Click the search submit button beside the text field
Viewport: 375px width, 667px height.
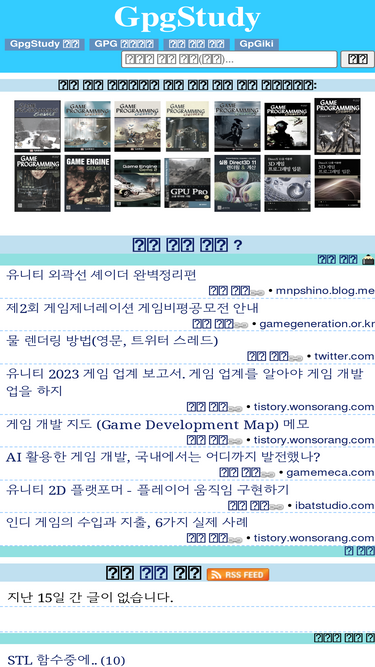click(358, 60)
